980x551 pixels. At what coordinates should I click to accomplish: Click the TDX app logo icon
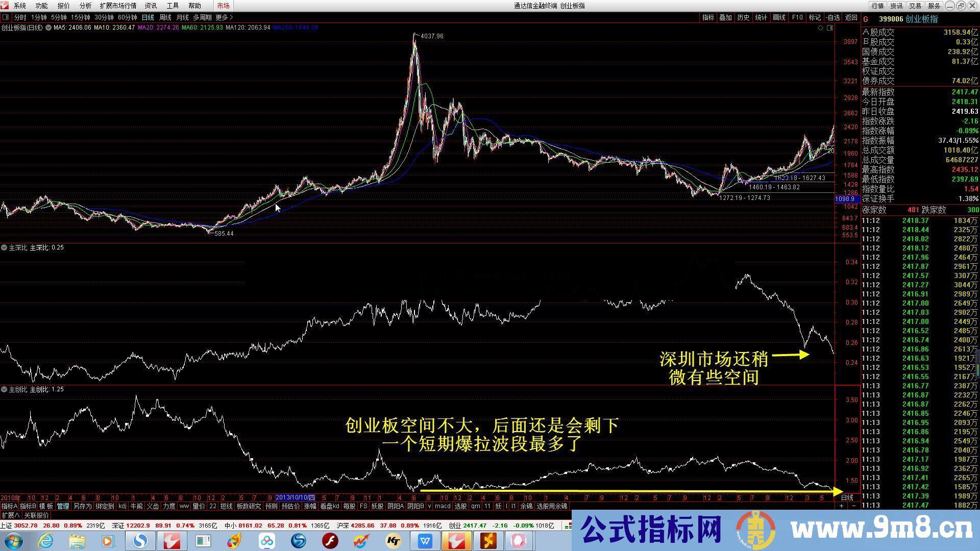click(x=5, y=6)
